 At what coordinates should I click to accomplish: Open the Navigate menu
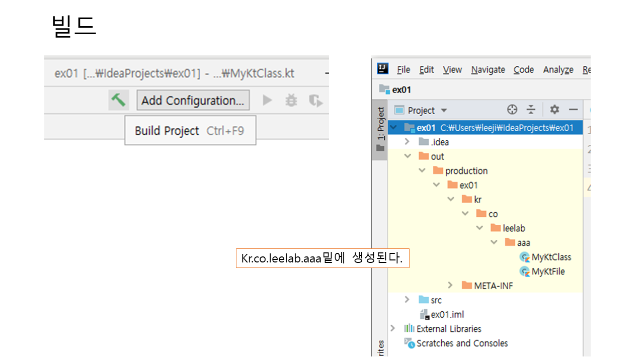pos(488,70)
